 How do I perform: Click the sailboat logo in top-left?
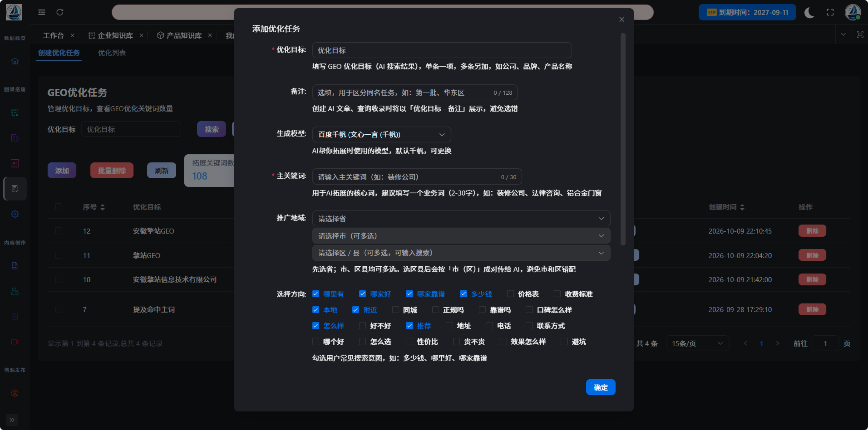click(x=14, y=12)
